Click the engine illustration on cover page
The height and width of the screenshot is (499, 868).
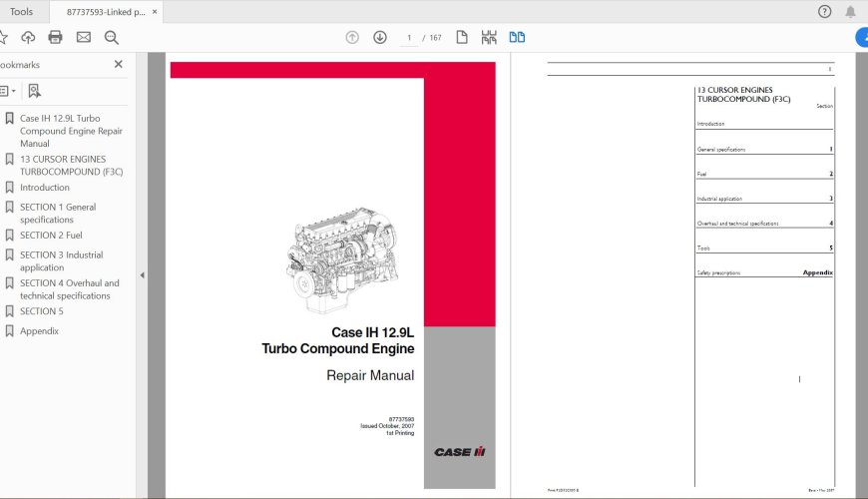(342, 260)
